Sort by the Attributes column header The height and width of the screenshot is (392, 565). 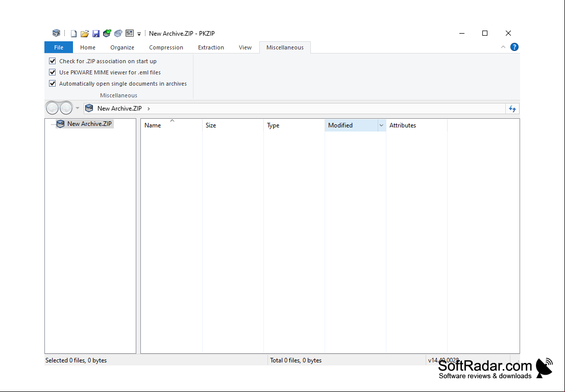(x=416, y=125)
